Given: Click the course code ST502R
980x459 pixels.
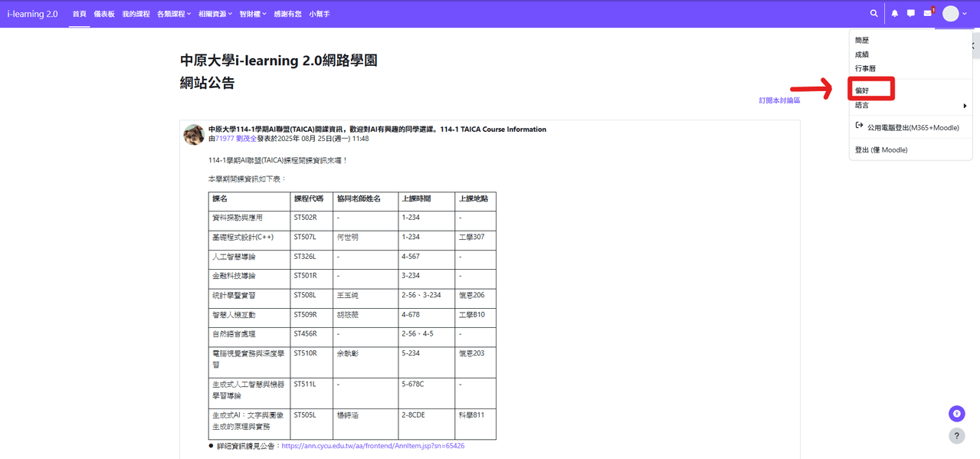Looking at the screenshot, I should [305, 218].
